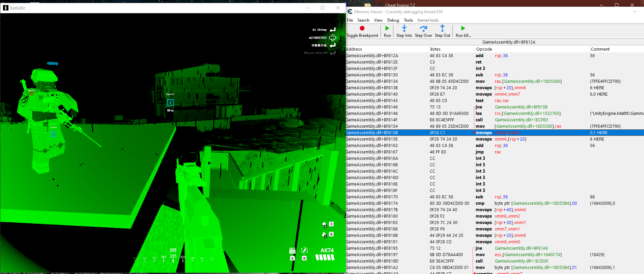Click the '(7FFE4FFCD790)' comment on the BF8134 row

pyautogui.click(x=605, y=81)
